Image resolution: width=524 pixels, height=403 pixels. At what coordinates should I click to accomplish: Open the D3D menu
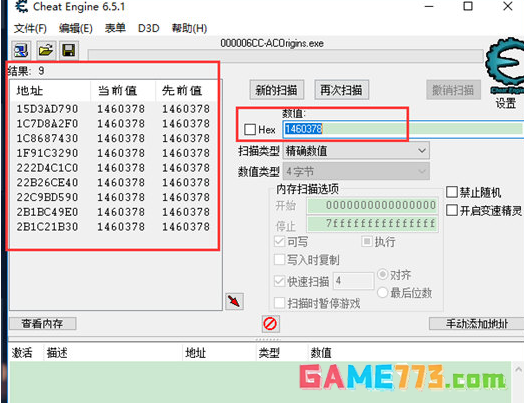pyautogui.click(x=148, y=28)
